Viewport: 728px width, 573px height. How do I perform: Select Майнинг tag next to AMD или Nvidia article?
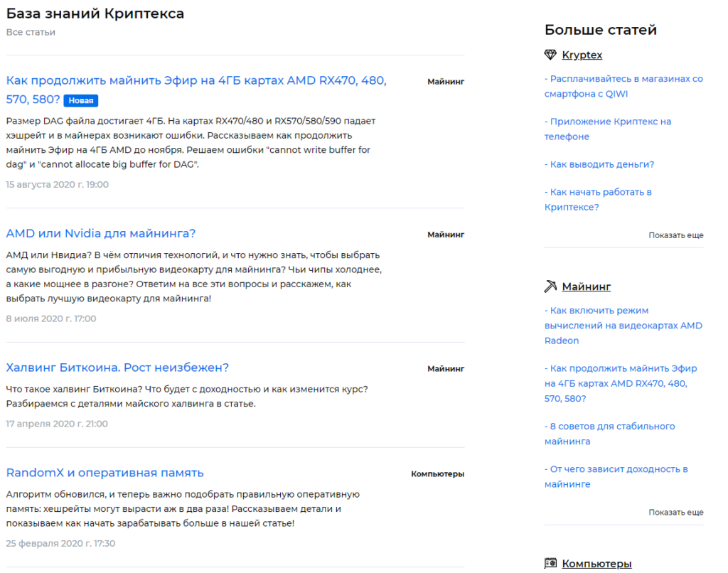[x=445, y=234]
